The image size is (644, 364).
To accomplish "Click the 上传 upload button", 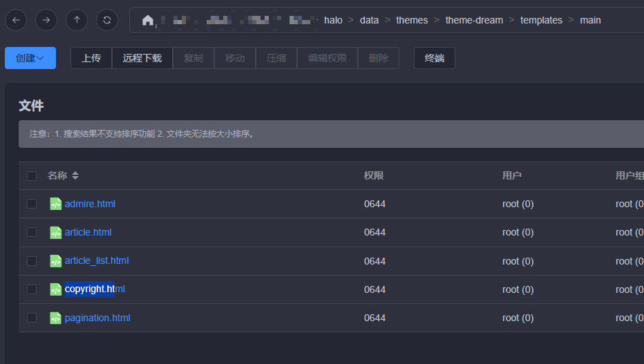I will [x=91, y=58].
